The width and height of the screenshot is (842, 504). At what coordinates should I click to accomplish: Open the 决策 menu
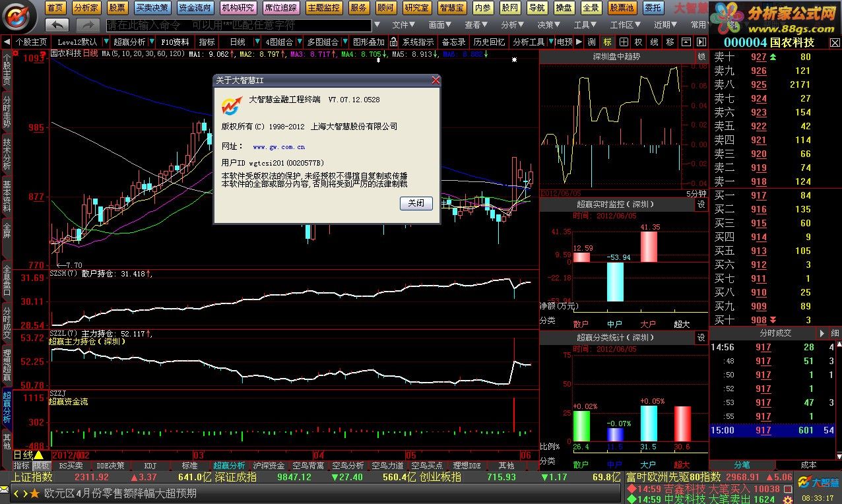[549, 25]
